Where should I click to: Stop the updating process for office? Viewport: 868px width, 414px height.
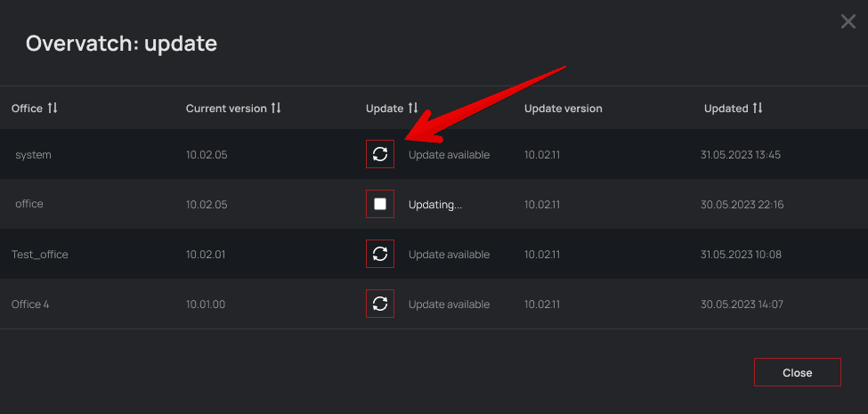point(380,204)
